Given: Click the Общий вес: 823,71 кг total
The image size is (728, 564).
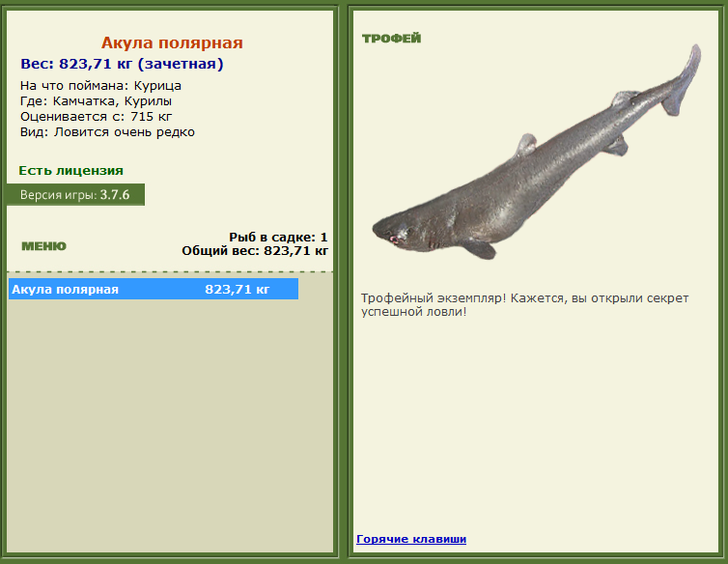Looking at the screenshot, I should coord(255,251).
